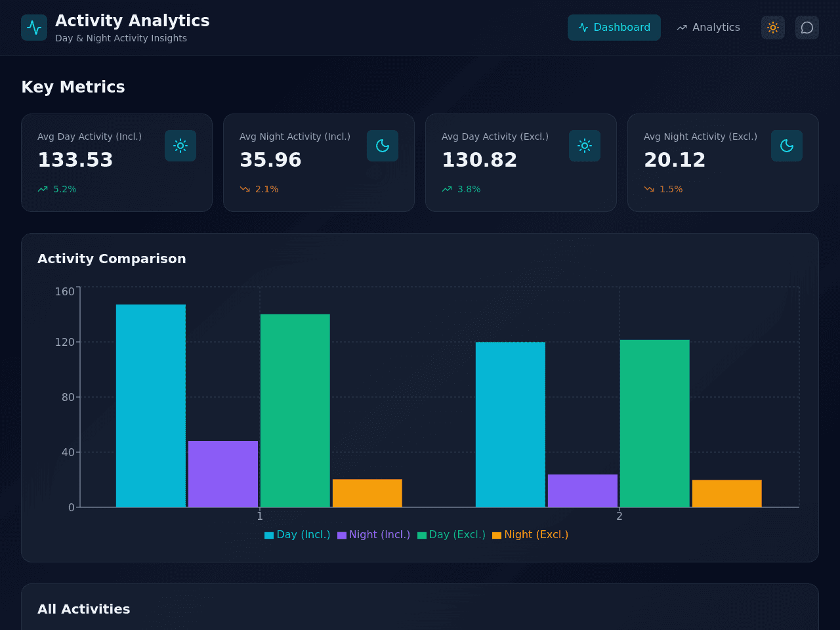The width and height of the screenshot is (840, 630).
Task: Click moon icon on Avg Night Activity (Excl.) card
Action: [x=787, y=146]
